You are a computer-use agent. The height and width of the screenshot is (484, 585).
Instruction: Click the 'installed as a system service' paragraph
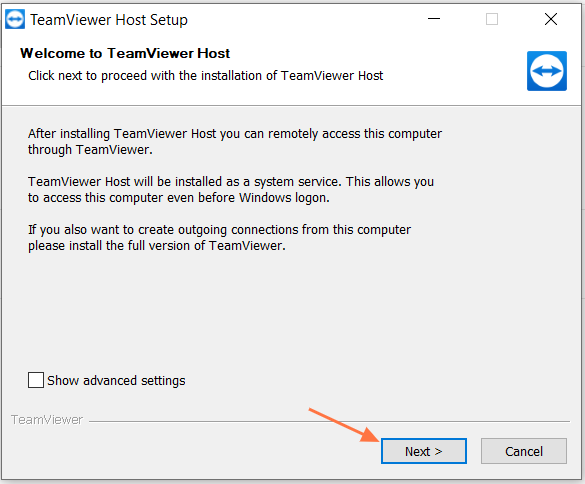coord(231,190)
